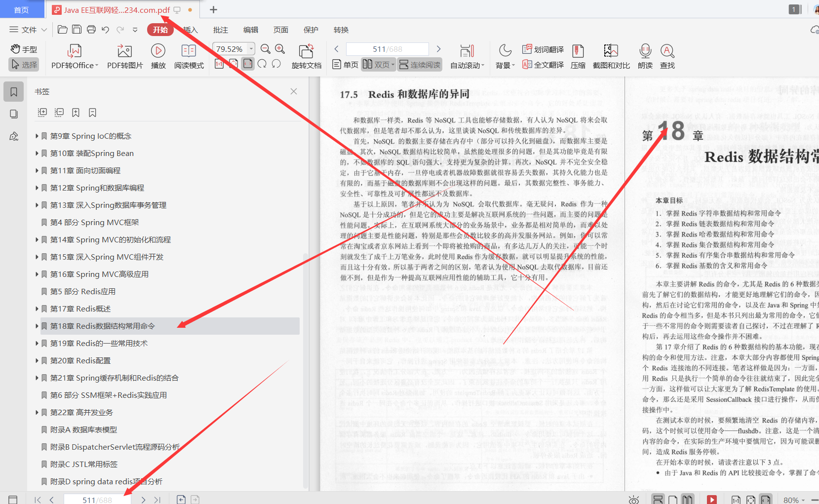Open the zoom percentage dropdown 79.52%
Image resolution: width=819 pixels, height=504 pixels.
click(251, 49)
